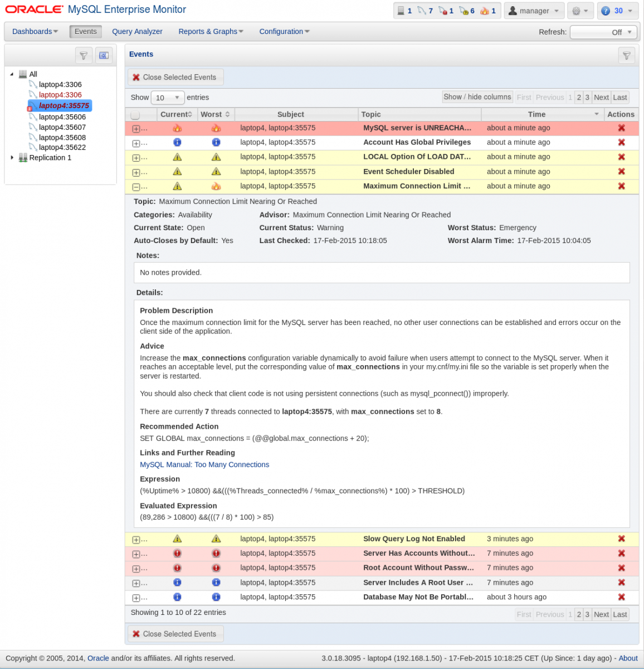Click the Current critical icon on Root Account row
Image resolution: width=644 pixels, height=669 pixels.
[177, 568]
